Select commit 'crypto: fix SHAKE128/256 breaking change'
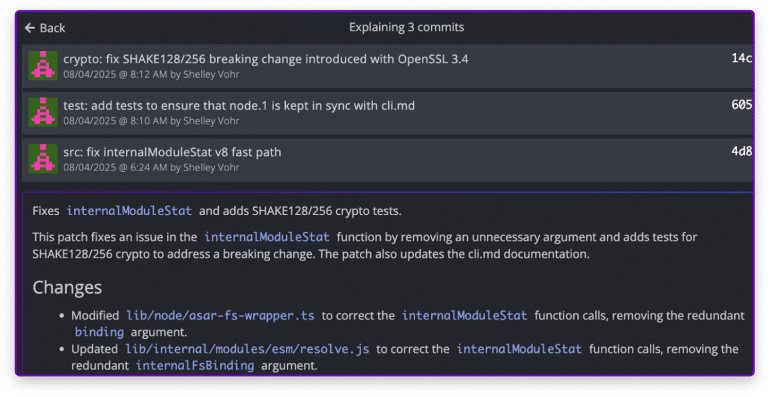Image resolution: width=770 pixels, height=397 pixels. coord(387,66)
